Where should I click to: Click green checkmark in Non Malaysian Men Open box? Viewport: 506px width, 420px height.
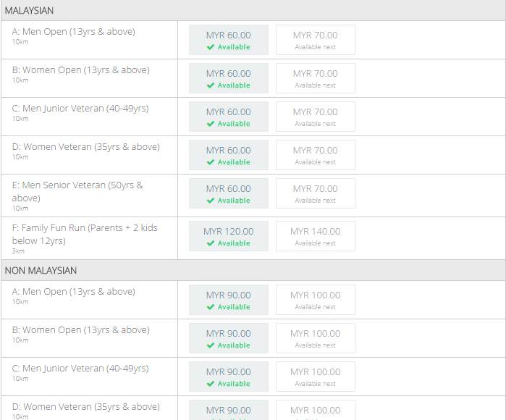pyautogui.click(x=211, y=307)
